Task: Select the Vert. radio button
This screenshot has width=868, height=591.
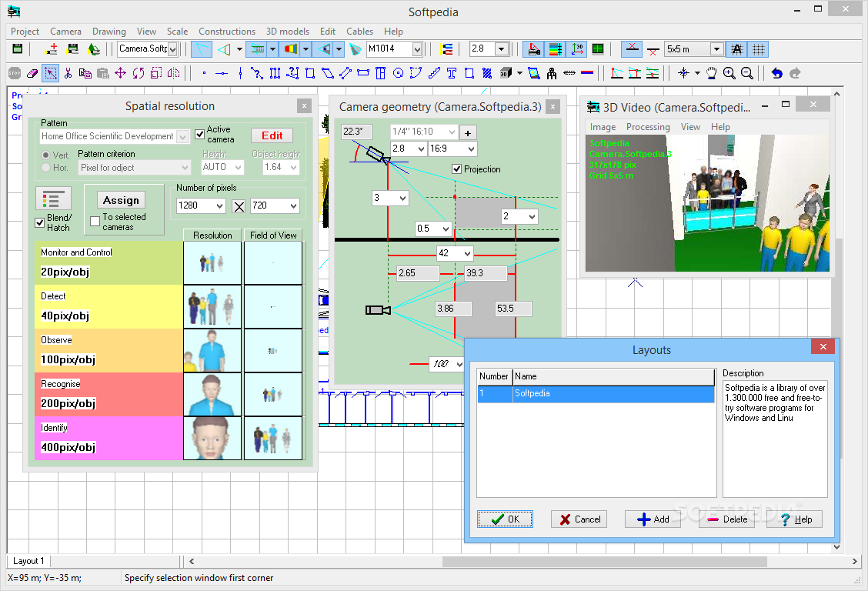Action: point(45,155)
